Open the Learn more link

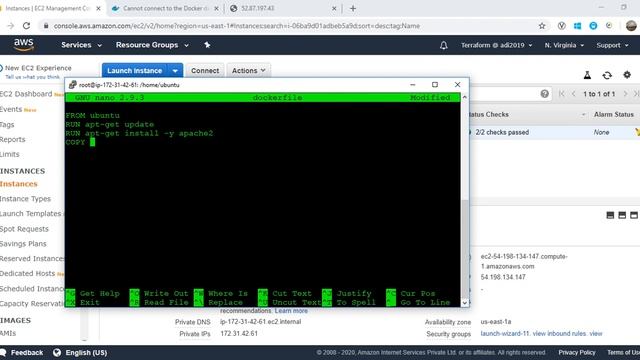tap(291, 311)
